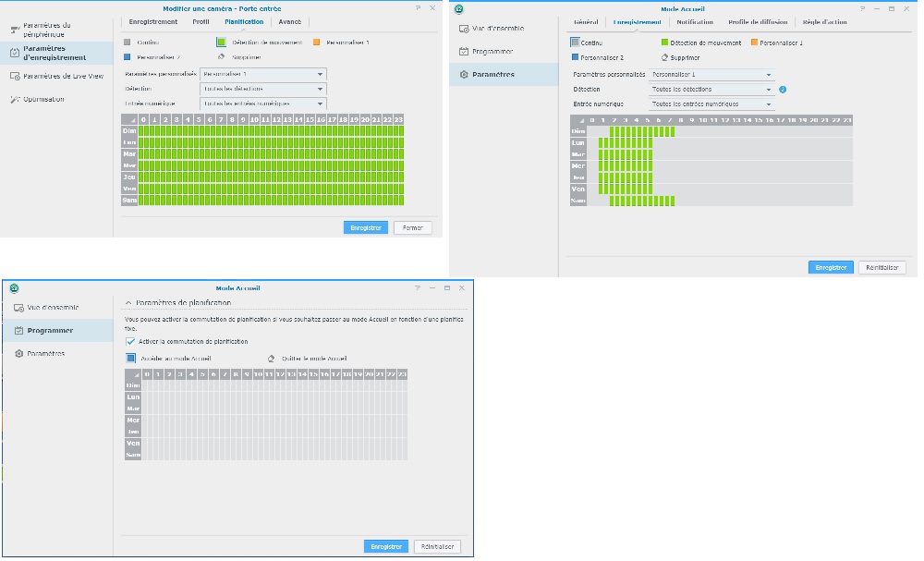Click Enregistrer in Mode Accueil Paramètres window
924x561 pixels.
pyautogui.click(x=831, y=267)
